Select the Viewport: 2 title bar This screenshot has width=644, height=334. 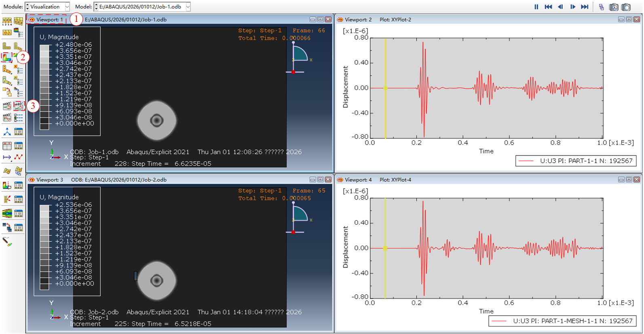[x=488, y=19]
